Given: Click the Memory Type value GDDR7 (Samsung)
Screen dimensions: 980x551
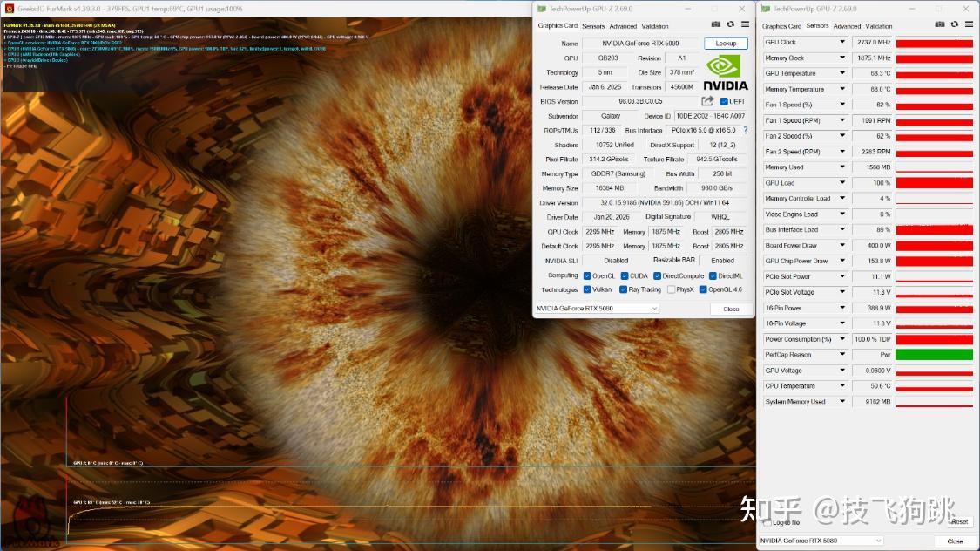Looking at the screenshot, I should coord(618,173).
